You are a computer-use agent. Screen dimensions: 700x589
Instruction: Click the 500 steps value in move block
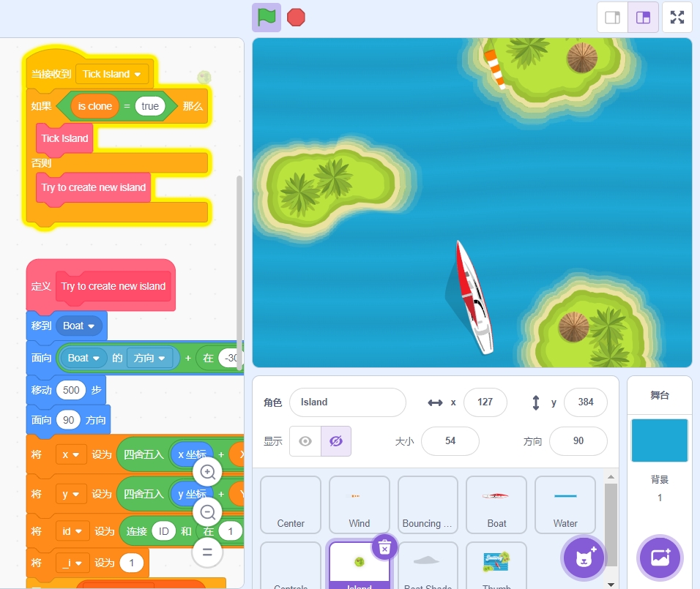(x=71, y=390)
